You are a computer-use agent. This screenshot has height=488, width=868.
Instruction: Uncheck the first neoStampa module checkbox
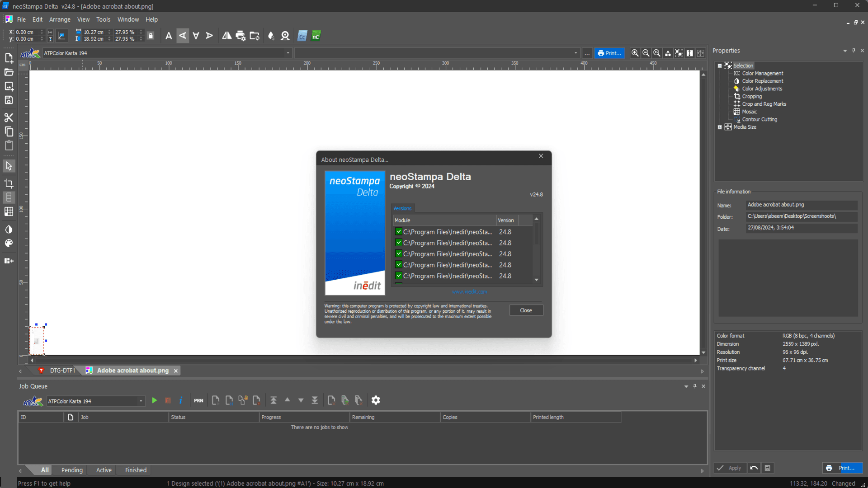click(x=398, y=231)
